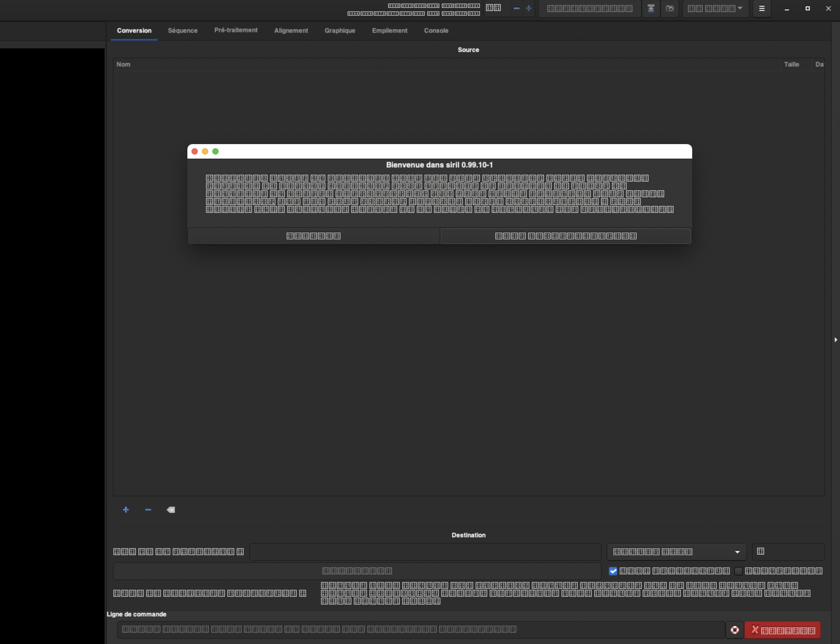Remove selected source file using minus icon
Screen dimensions: 840x644
(148, 510)
